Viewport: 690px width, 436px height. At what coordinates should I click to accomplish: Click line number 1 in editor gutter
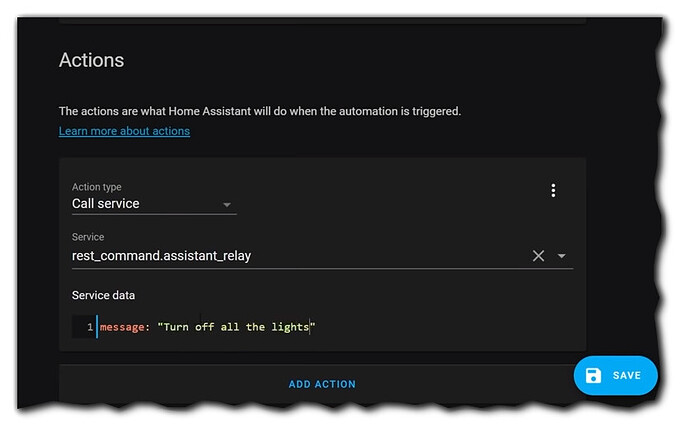click(x=89, y=327)
